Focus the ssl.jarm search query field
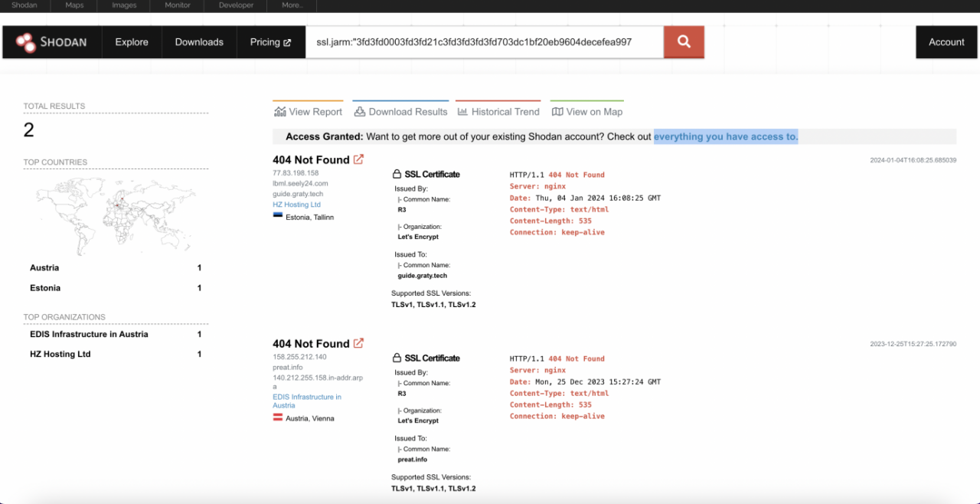Screen dimensions: 980x504 485,42
